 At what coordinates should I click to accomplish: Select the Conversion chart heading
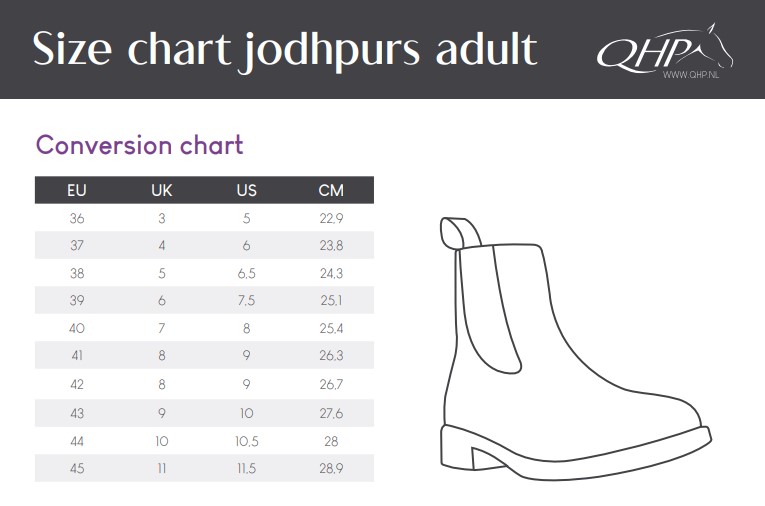[x=140, y=145]
